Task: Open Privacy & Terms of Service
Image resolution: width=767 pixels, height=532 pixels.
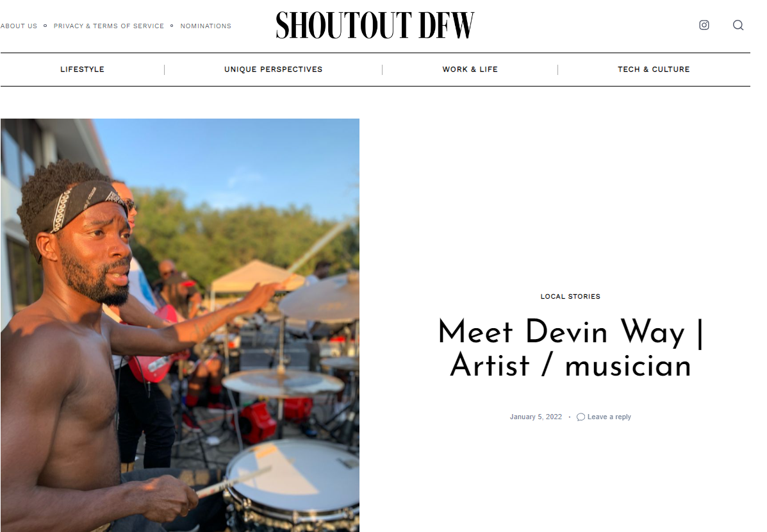Action: (108, 26)
